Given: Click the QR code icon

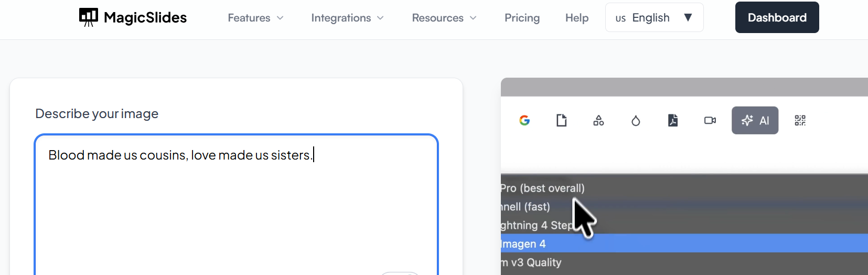Looking at the screenshot, I should click(800, 121).
